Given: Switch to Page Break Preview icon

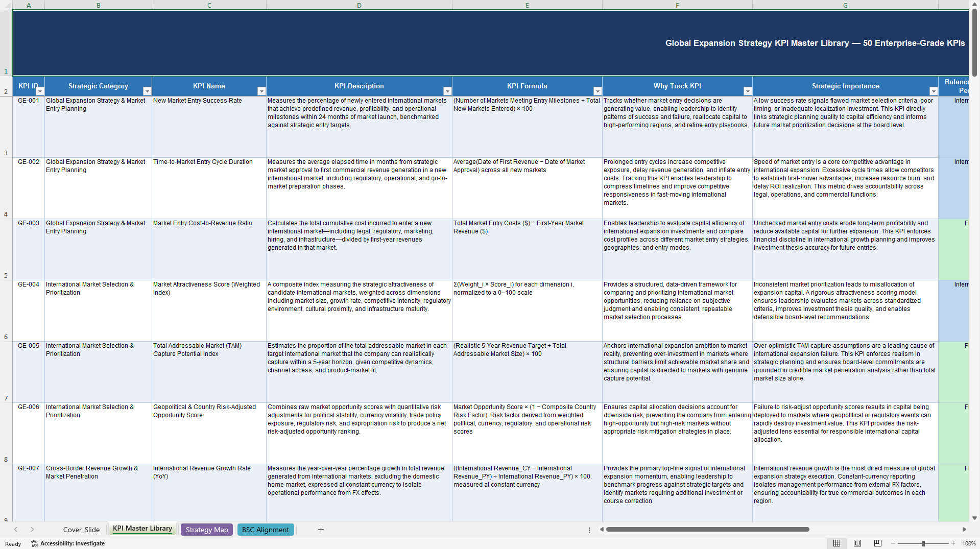Looking at the screenshot, I should pyautogui.click(x=878, y=543).
